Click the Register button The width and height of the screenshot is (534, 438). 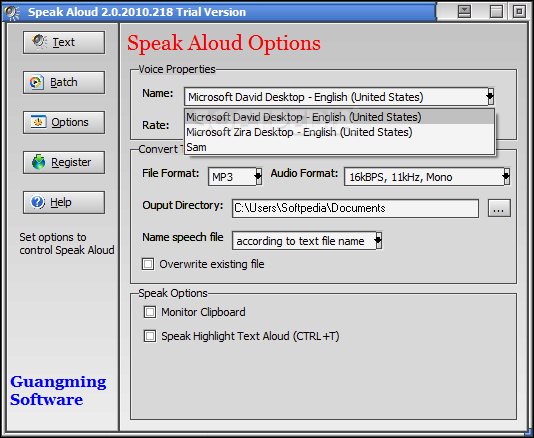(x=64, y=162)
